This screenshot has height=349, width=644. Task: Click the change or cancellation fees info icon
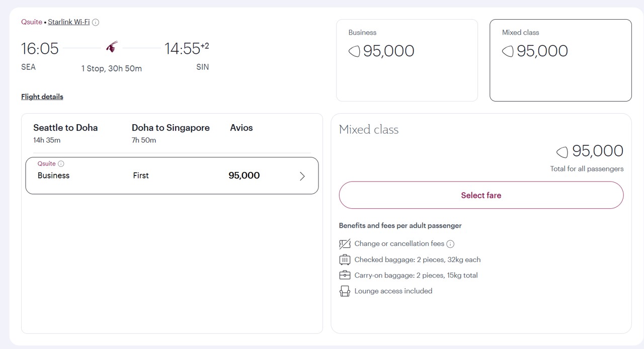(x=450, y=244)
